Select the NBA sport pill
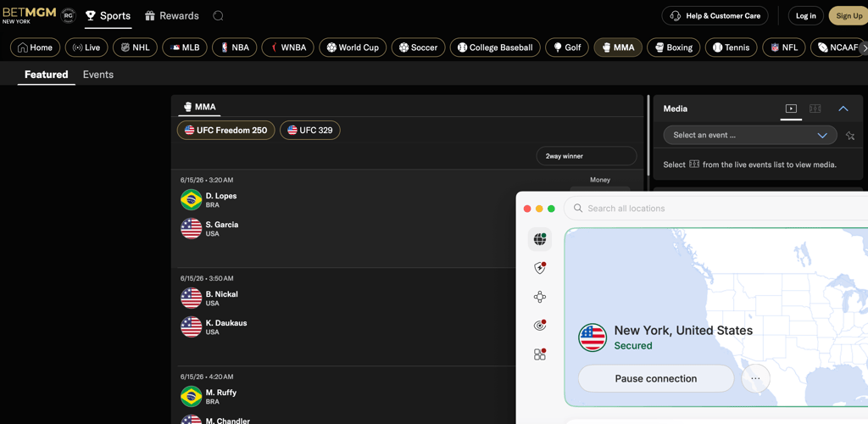Image resolution: width=868 pixels, height=424 pixels. tap(235, 47)
